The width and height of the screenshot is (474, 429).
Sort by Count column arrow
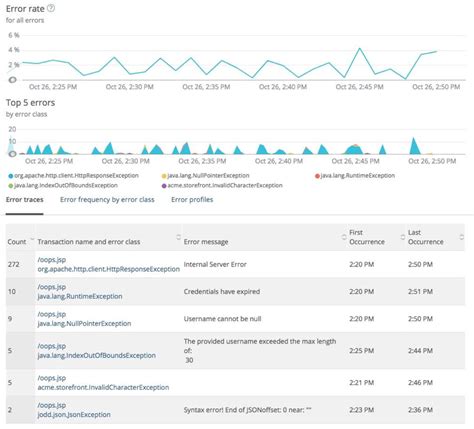click(32, 239)
